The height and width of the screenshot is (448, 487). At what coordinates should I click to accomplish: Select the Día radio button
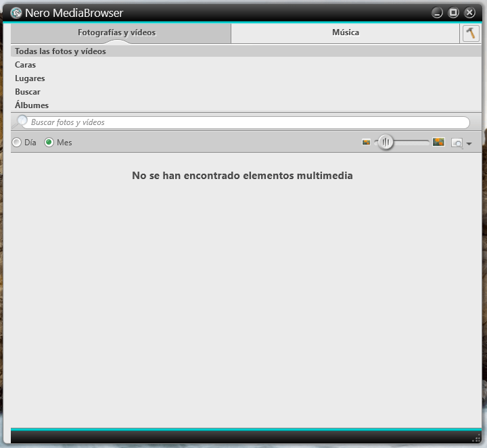(x=16, y=143)
